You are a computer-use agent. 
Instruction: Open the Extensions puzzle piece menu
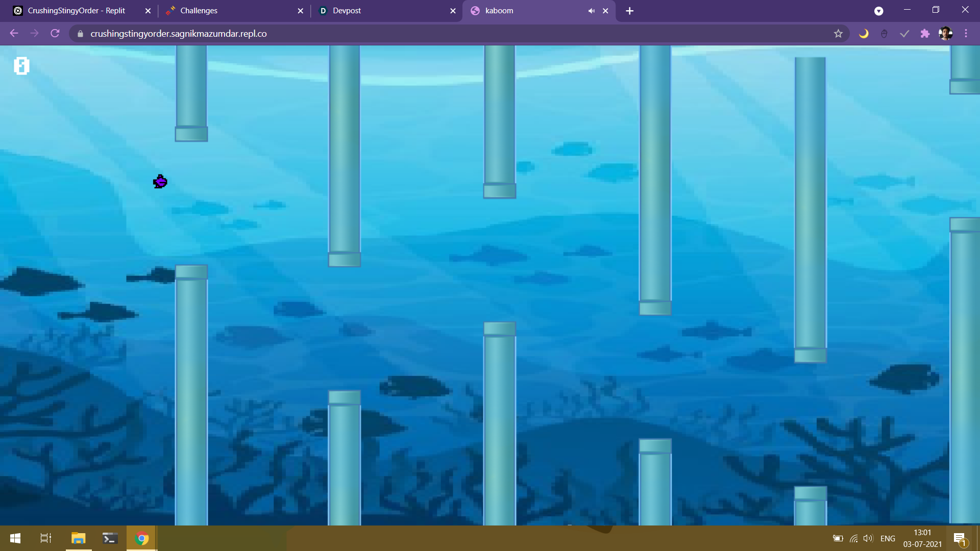click(x=925, y=34)
